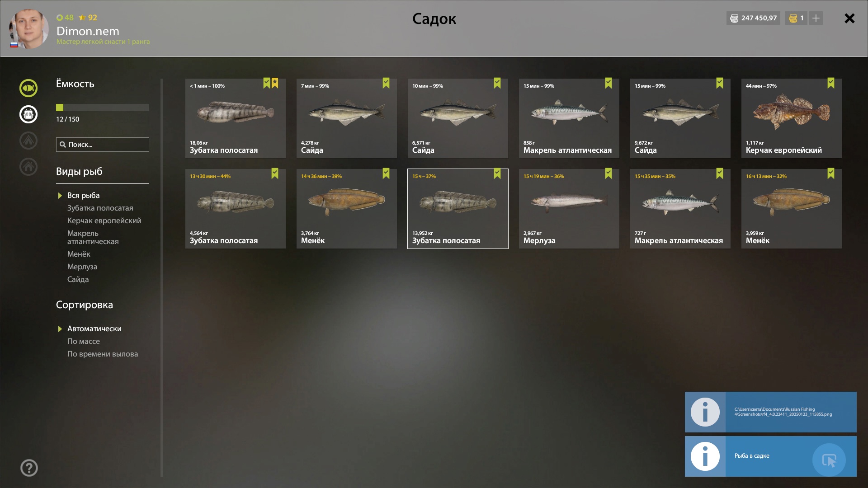Open the Рыба в садке notification

click(770, 456)
